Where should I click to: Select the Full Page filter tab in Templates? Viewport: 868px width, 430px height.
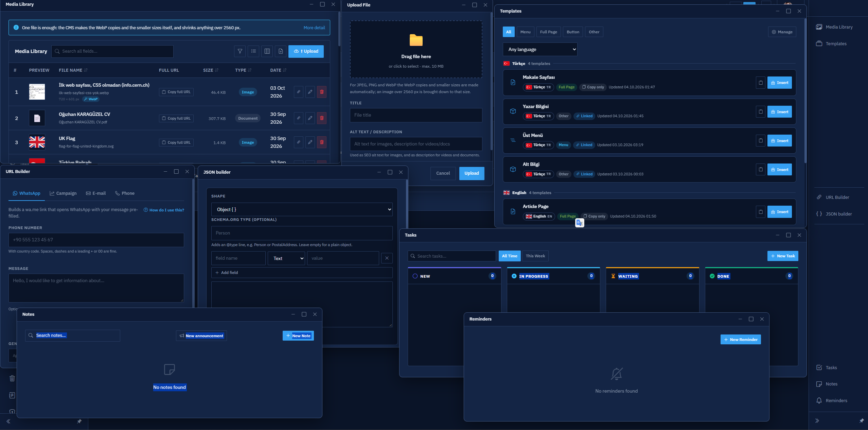tap(548, 32)
